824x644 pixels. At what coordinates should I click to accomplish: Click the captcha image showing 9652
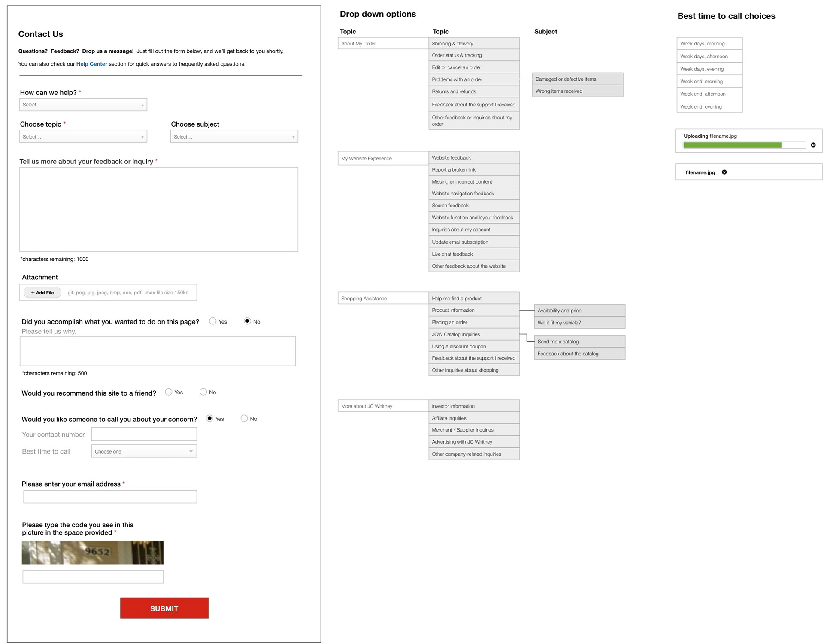(92, 552)
